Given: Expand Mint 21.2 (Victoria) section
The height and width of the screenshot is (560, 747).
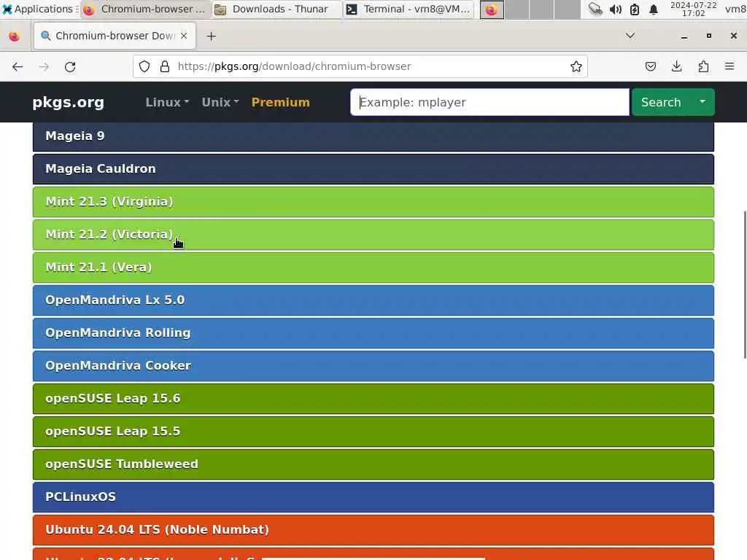Looking at the screenshot, I should 373,235.
